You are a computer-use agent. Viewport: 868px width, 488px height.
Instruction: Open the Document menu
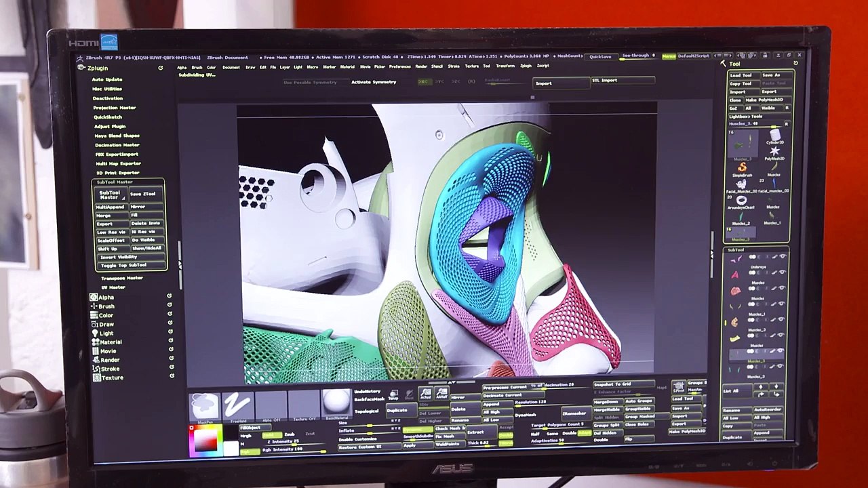pos(231,67)
